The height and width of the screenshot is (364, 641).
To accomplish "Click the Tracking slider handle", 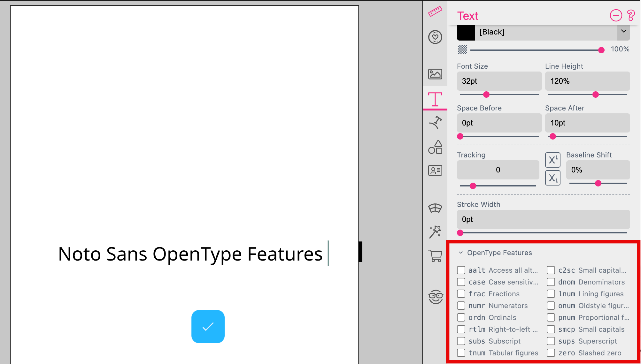I will point(473,186).
